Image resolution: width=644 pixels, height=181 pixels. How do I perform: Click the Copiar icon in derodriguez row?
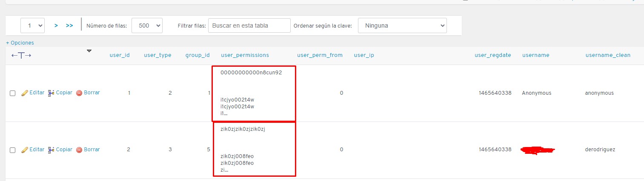[x=51, y=150]
